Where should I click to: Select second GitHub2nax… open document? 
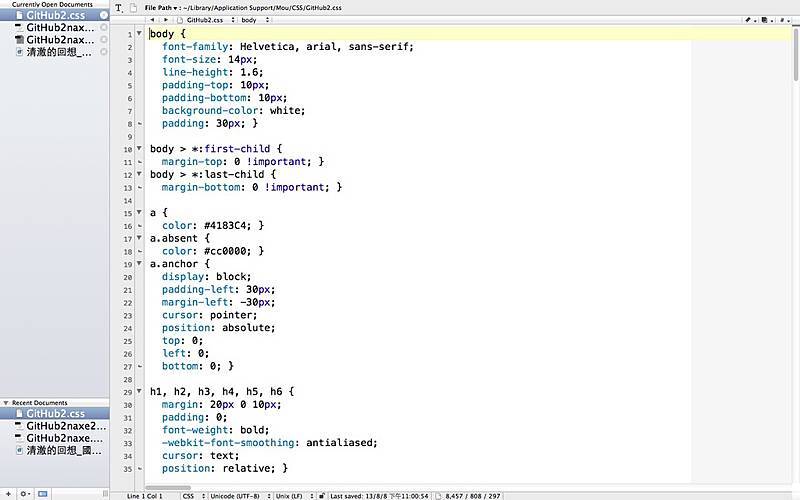55,40
